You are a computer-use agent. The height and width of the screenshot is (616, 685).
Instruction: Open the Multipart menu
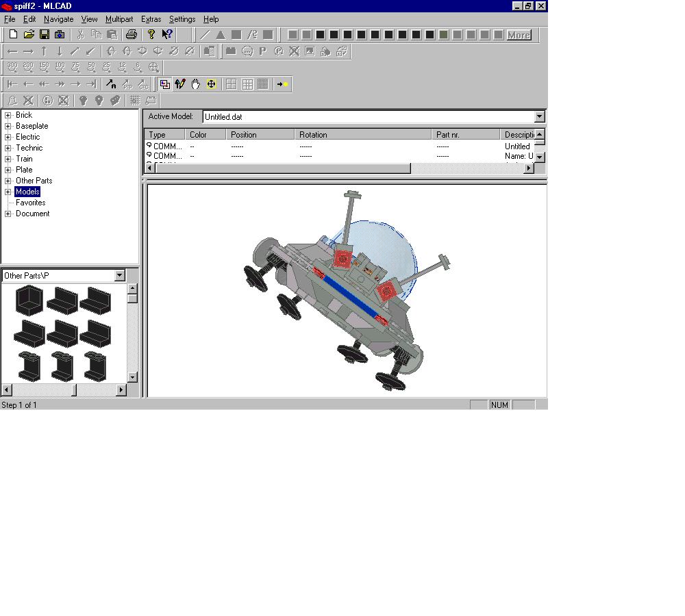[x=119, y=19]
